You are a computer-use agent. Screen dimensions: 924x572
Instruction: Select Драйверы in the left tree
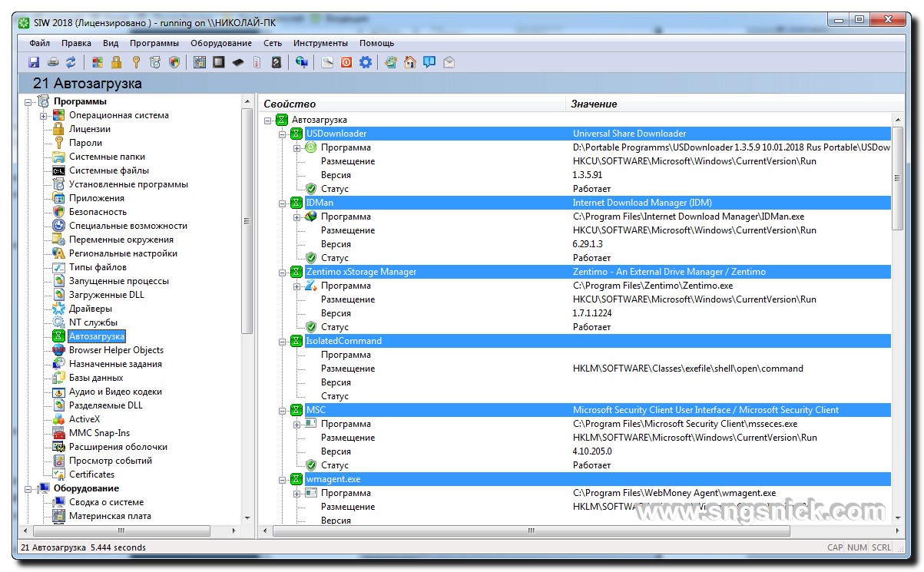91,309
